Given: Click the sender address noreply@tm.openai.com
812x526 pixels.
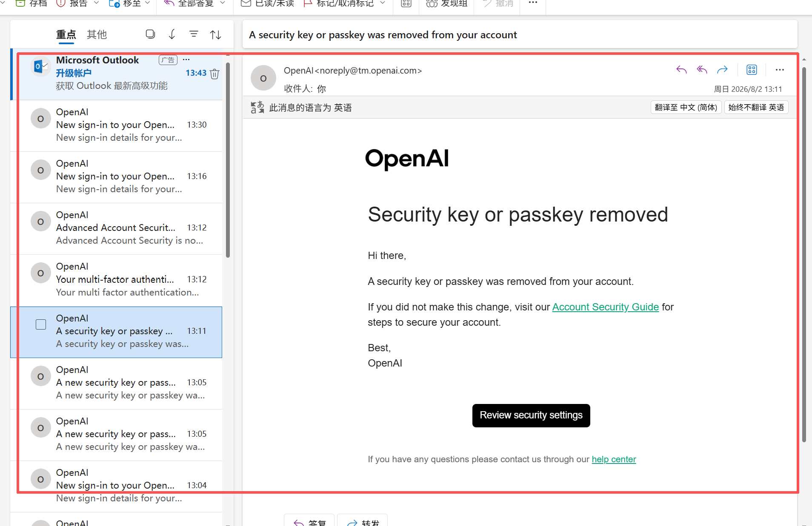Looking at the screenshot, I should click(368, 71).
